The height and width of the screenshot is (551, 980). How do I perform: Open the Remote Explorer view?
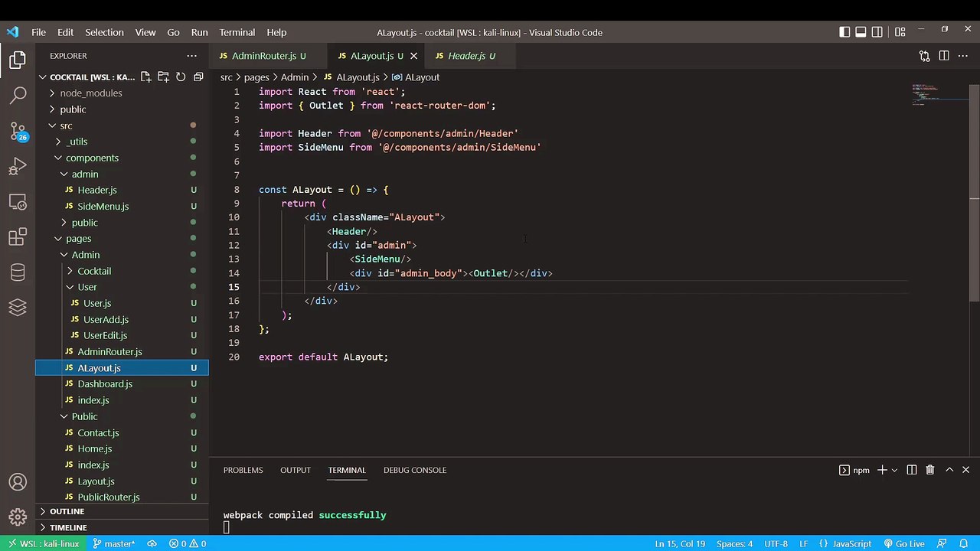click(18, 203)
